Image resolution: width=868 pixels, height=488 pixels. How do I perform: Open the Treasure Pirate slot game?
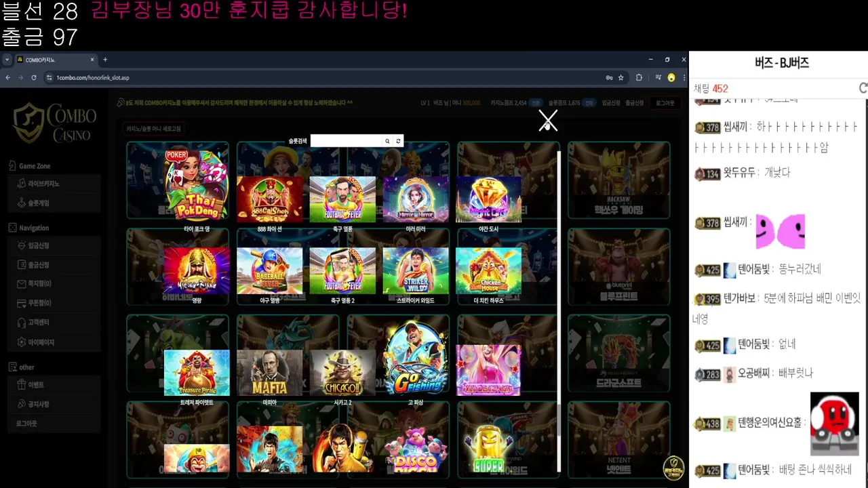point(197,373)
